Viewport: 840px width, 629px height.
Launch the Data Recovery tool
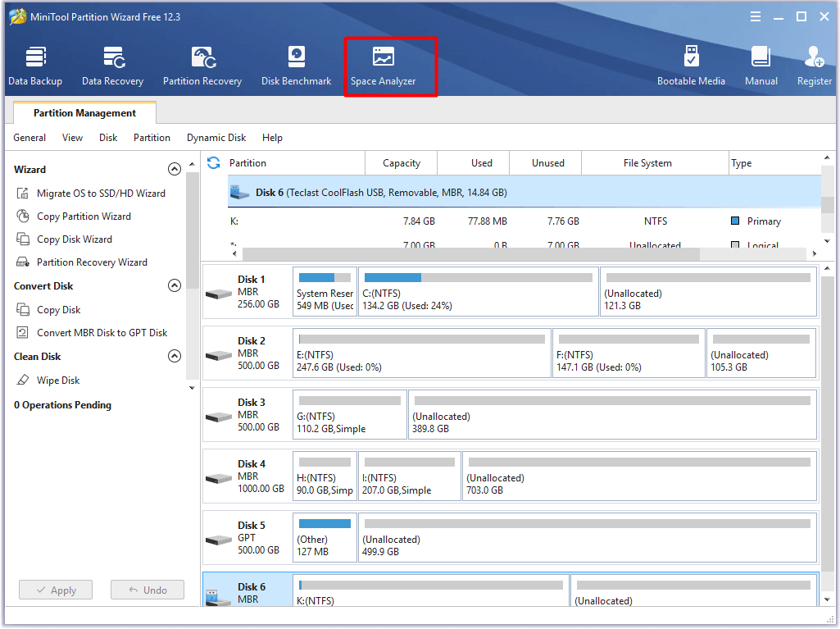(x=112, y=66)
